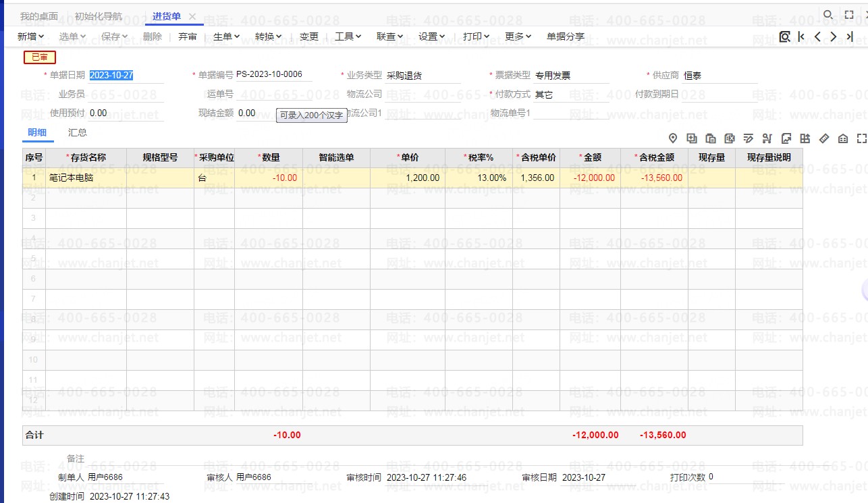The height and width of the screenshot is (503, 868).
Task: Click the warehouse house icon above the grid
Action: [x=842, y=138]
